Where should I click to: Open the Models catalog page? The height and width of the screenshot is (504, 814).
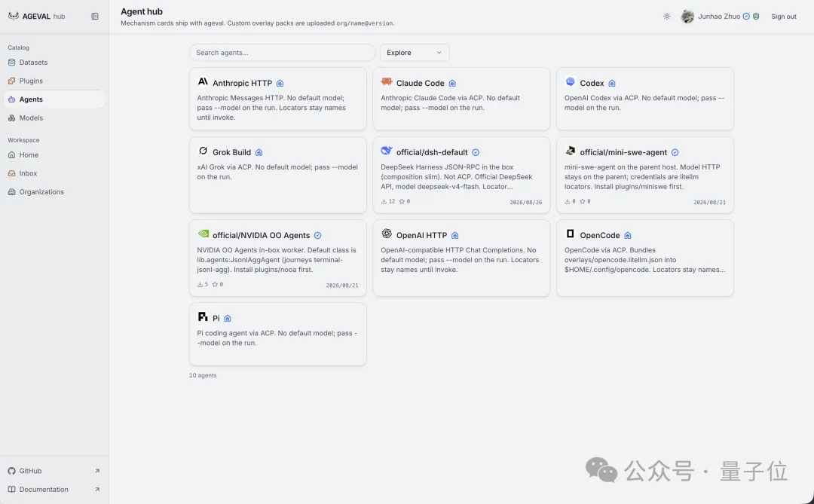point(54,118)
